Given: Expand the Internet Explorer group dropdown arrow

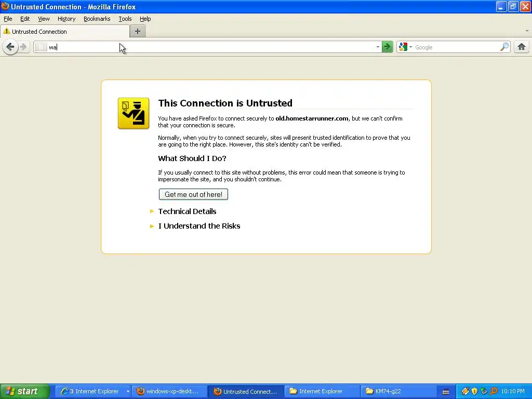Looking at the screenshot, I should click(x=128, y=391).
